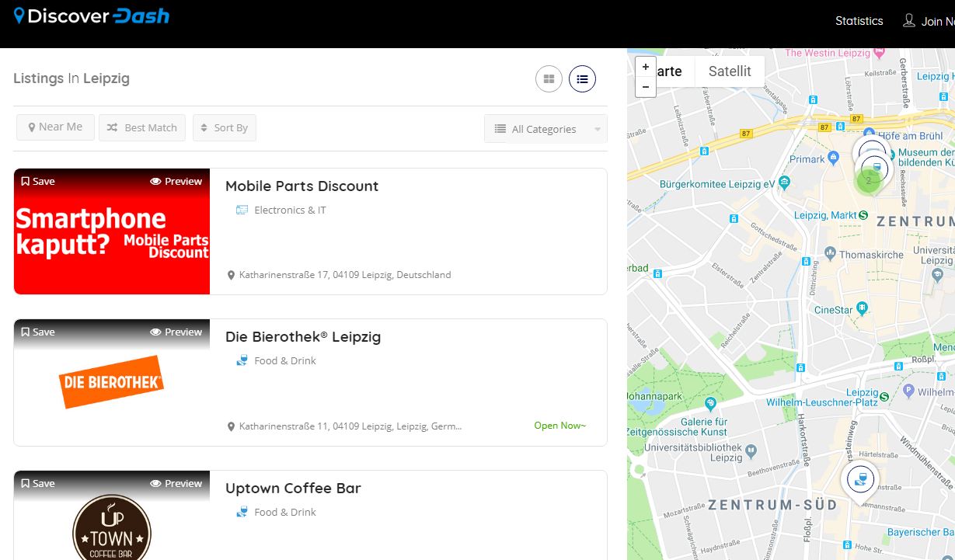Click the Smartphone kaputt listing thumbnail
955x560 pixels.
(x=112, y=231)
